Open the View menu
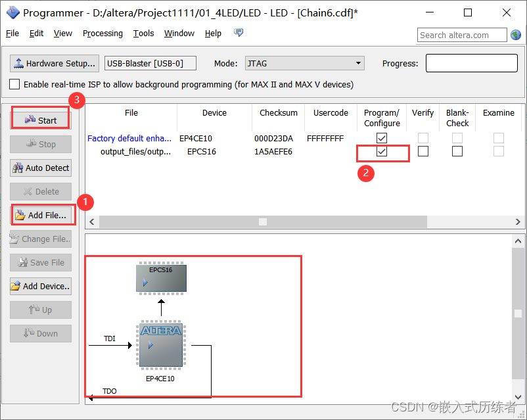527x420 pixels. (x=63, y=34)
